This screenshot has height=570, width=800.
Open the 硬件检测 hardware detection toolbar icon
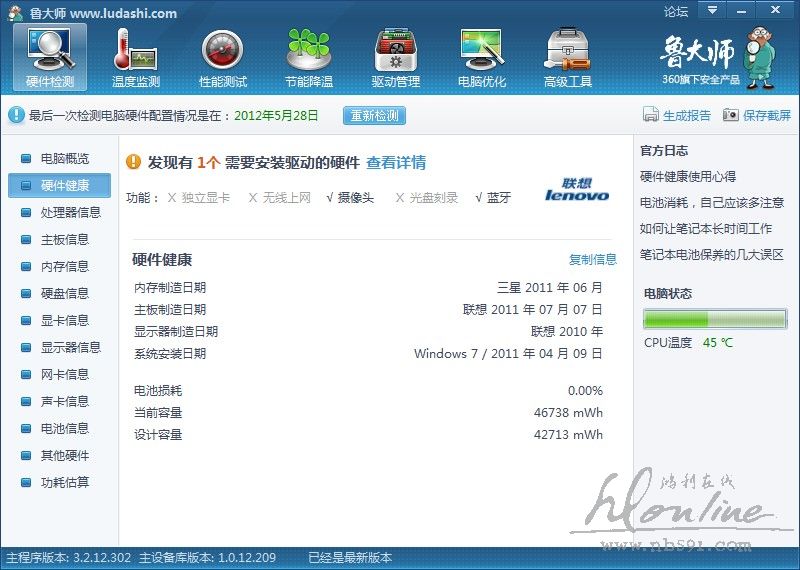point(50,57)
